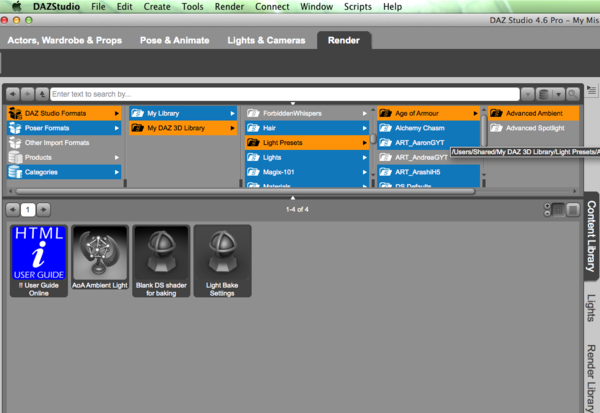The height and width of the screenshot is (413, 600).
Task: Switch to single large item view
Action: [x=573, y=210]
